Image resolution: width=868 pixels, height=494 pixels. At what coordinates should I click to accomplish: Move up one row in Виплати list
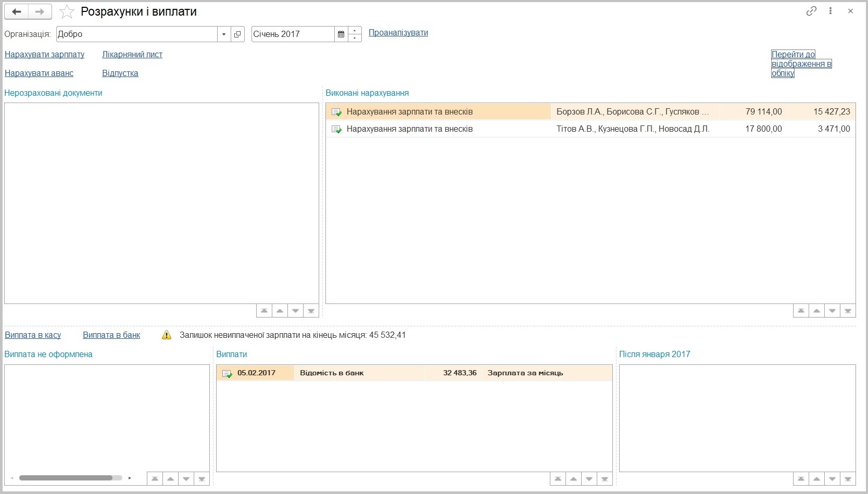coord(573,479)
